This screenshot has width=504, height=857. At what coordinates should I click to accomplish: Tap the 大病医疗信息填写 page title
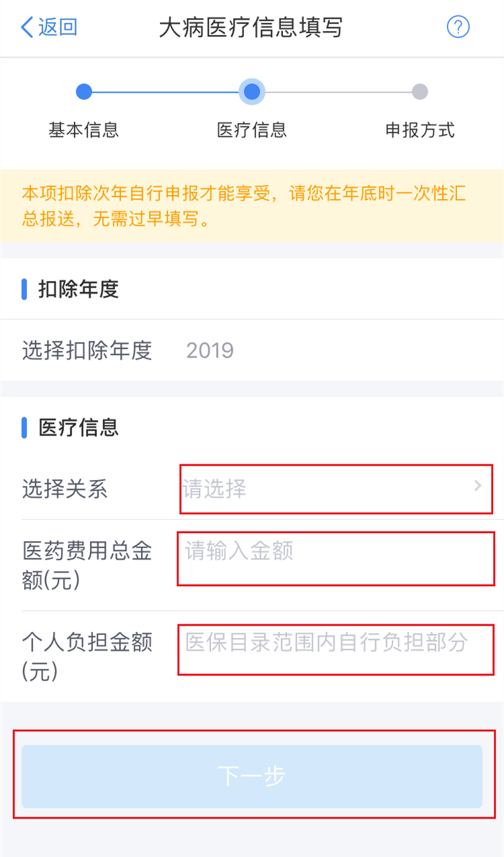[251, 28]
